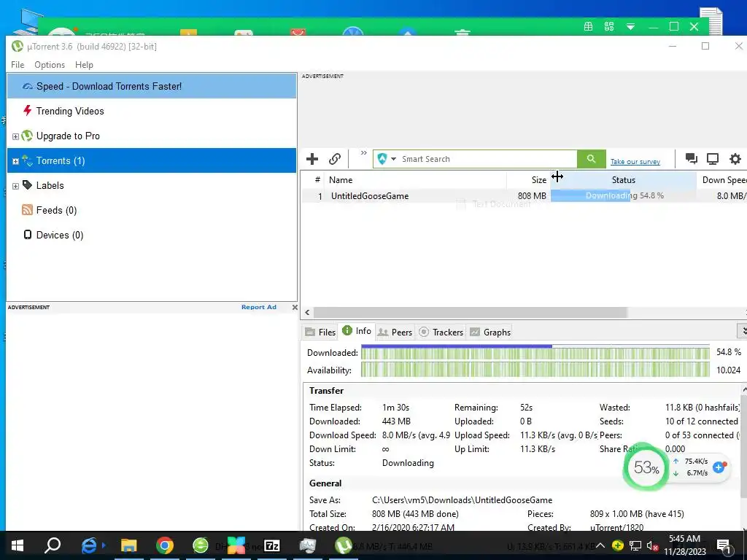Switch to the Trackers tab

pyautogui.click(x=441, y=332)
